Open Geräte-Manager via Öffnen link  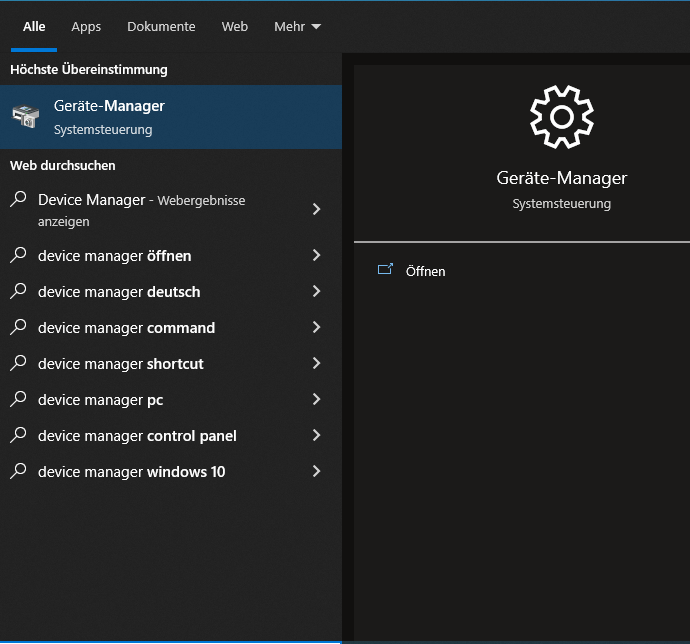coord(425,271)
